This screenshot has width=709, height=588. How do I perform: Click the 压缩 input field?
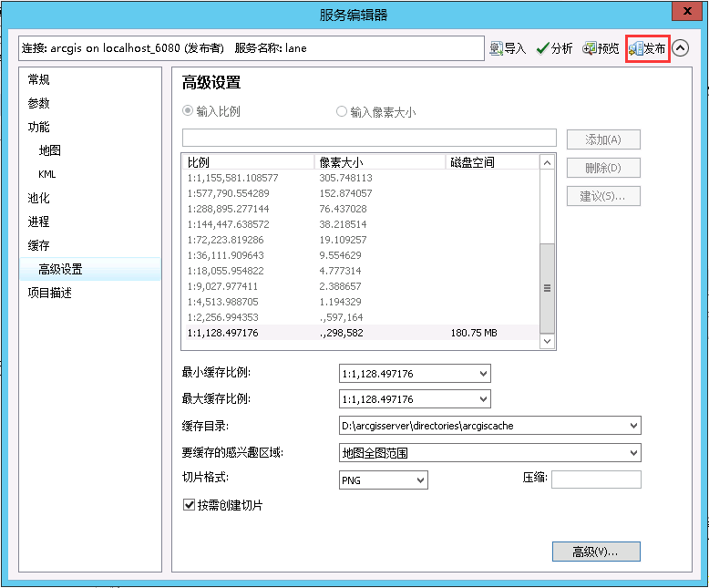pos(596,480)
